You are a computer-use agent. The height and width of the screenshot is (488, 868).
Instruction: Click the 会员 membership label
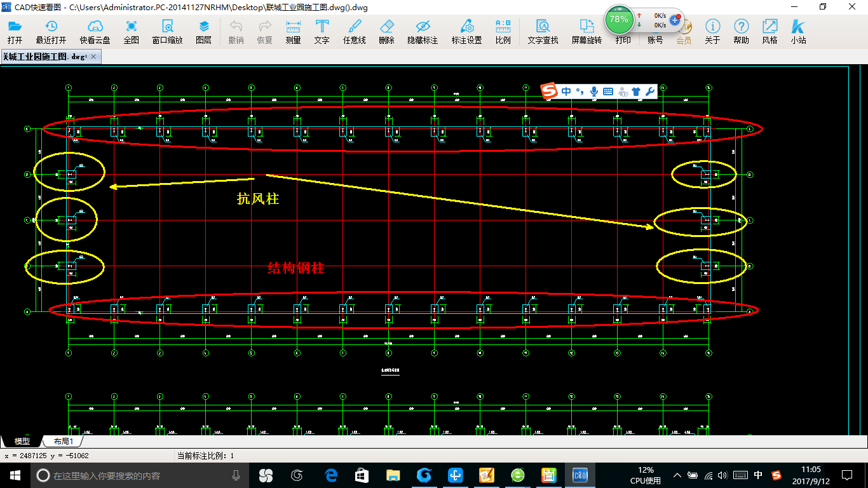click(x=684, y=40)
